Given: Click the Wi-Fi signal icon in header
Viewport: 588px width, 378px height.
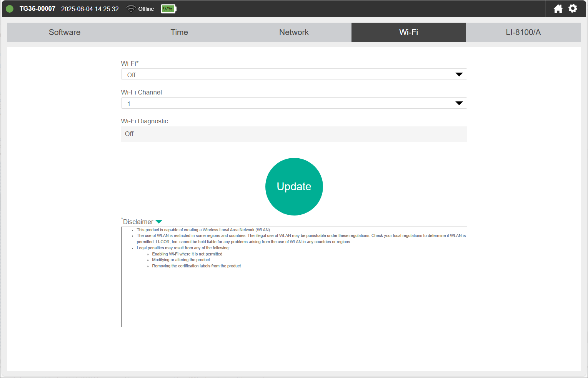Looking at the screenshot, I should (x=131, y=9).
